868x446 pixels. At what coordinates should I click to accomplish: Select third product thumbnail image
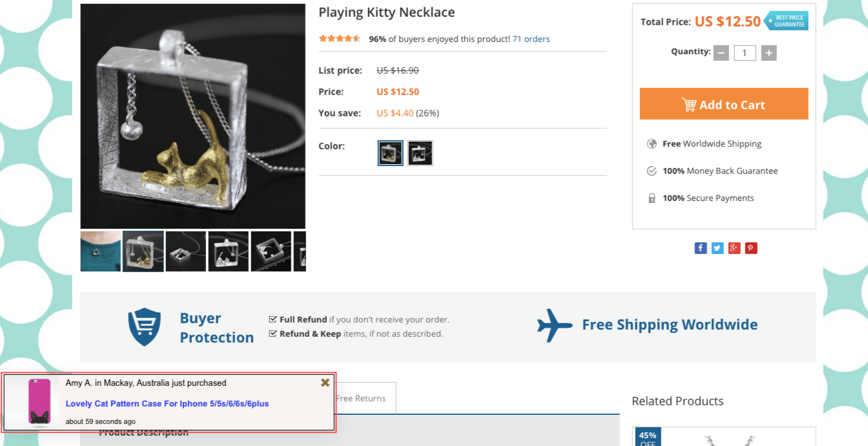click(x=185, y=251)
